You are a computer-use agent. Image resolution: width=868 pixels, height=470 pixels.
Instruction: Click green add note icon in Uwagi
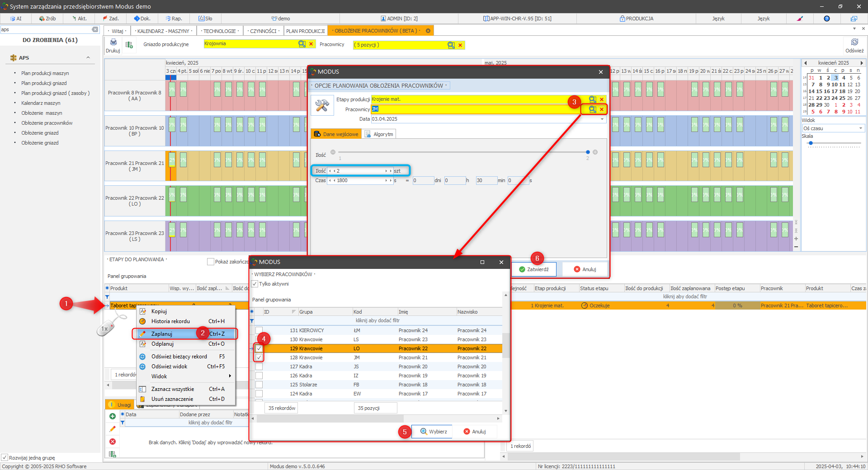(113, 416)
